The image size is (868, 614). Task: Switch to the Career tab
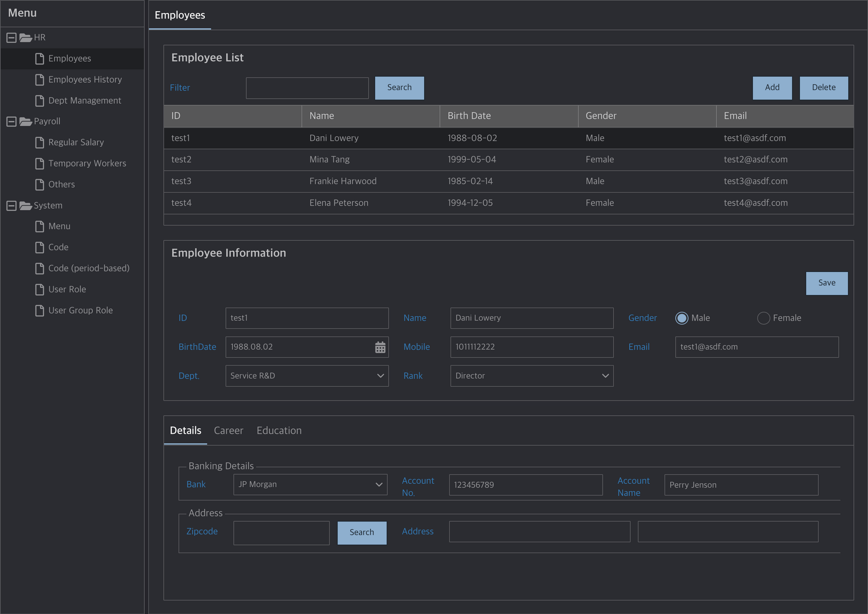(228, 430)
